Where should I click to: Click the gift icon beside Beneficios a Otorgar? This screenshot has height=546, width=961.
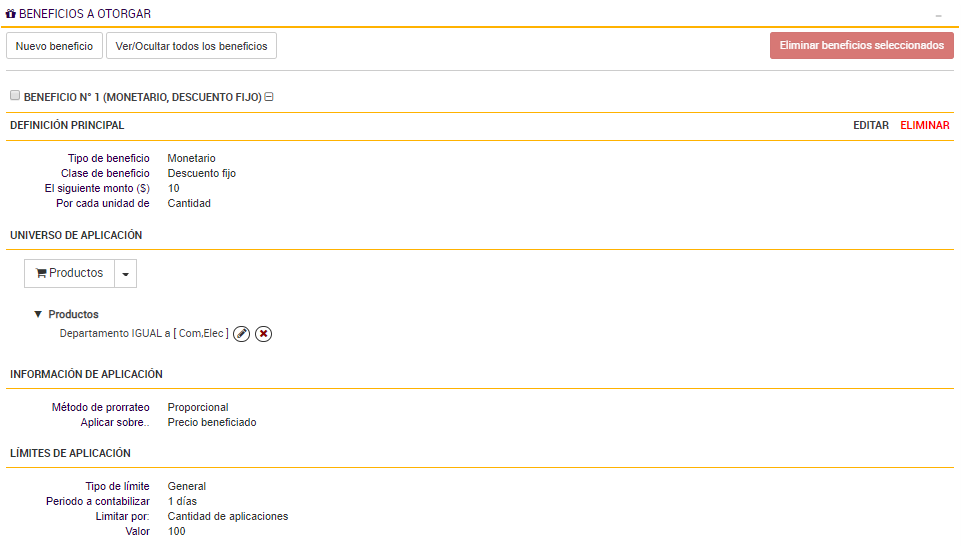(x=11, y=15)
